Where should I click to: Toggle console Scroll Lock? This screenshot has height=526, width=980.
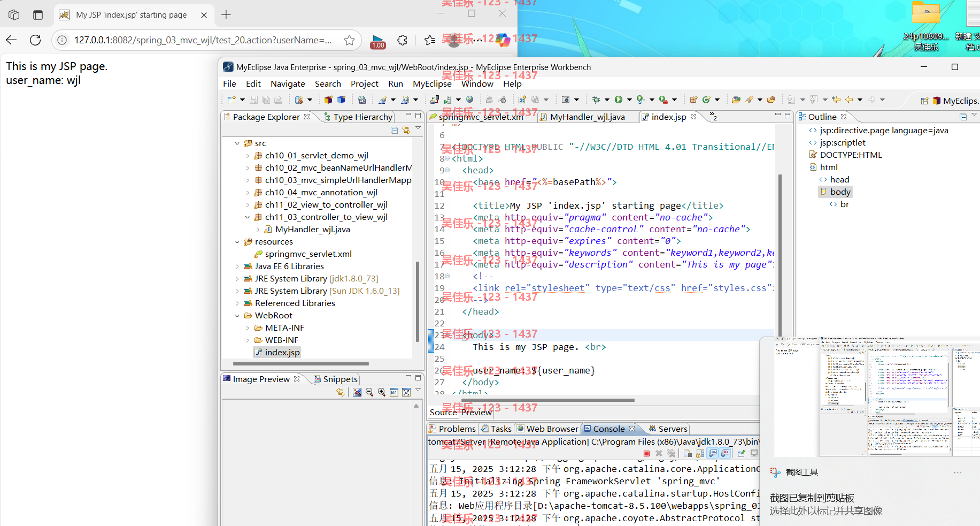(x=700, y=453)
